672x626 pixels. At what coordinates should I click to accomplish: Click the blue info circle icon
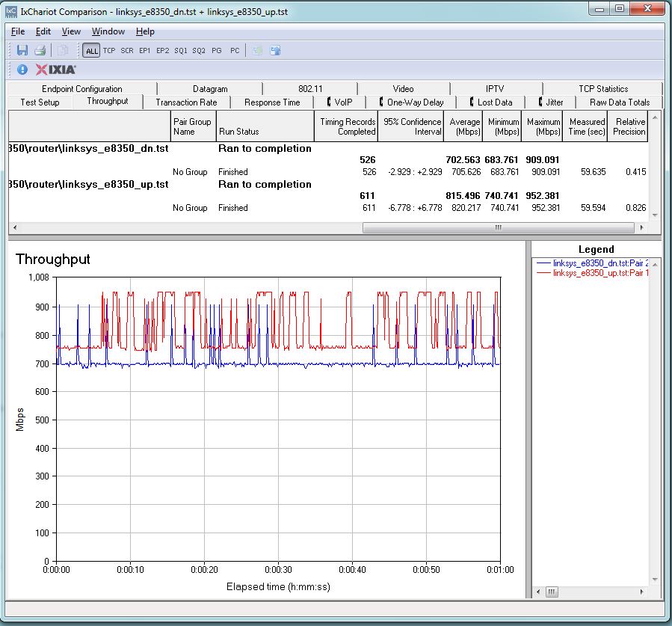(x=22, y=70)
